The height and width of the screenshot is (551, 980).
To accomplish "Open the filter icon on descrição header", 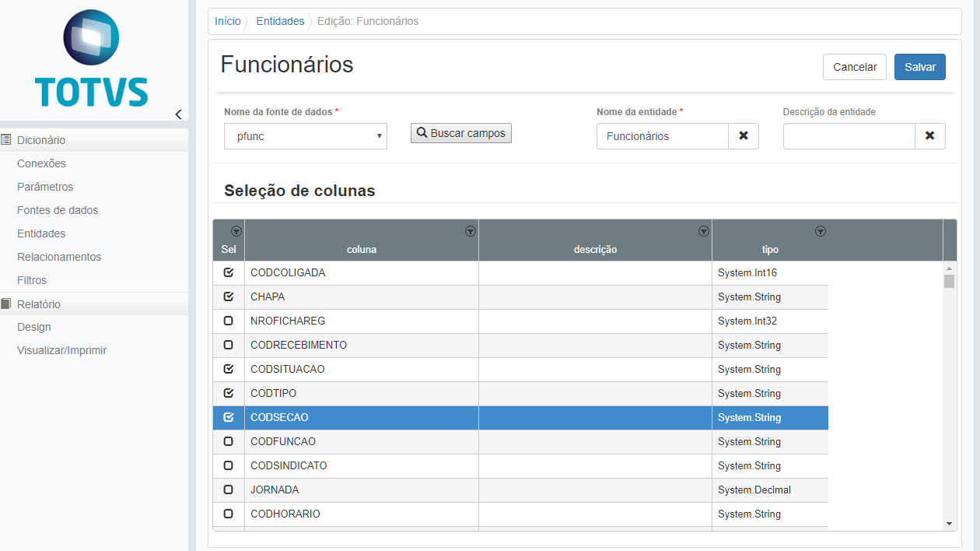I will pyautogui.click(x=703, y=231).
